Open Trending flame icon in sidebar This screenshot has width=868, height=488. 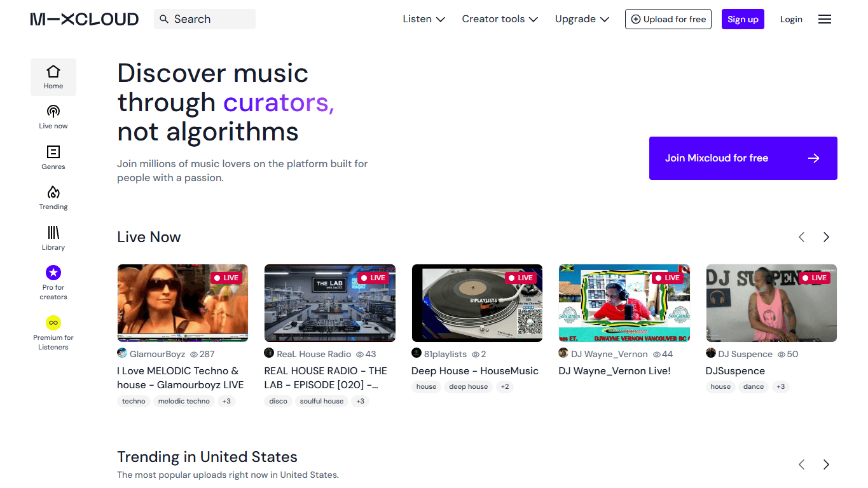[53, 192]
